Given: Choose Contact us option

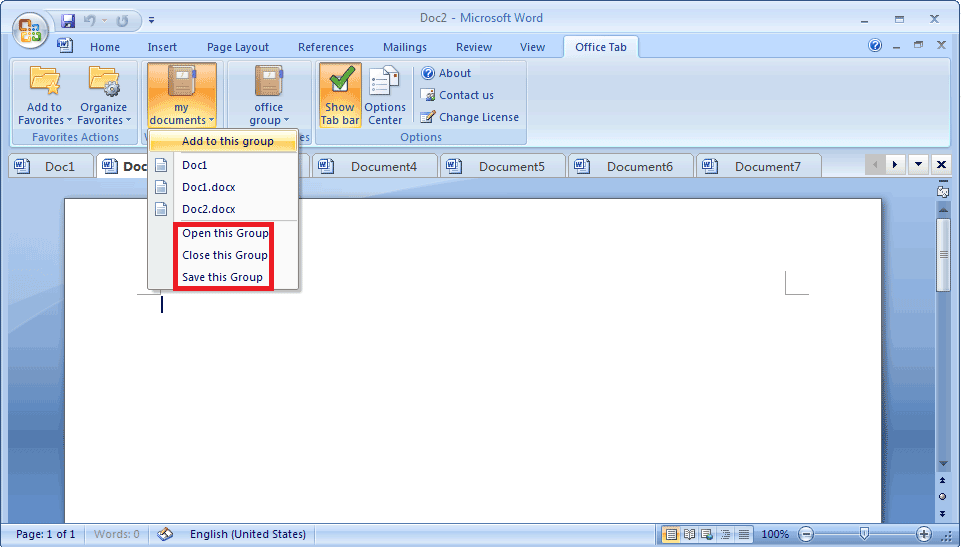Looking at the screenshot, I should [457, 95].
